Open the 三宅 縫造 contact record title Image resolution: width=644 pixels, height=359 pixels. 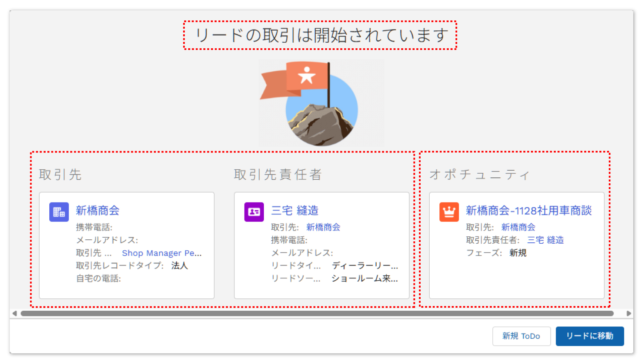tap(294, 211)
